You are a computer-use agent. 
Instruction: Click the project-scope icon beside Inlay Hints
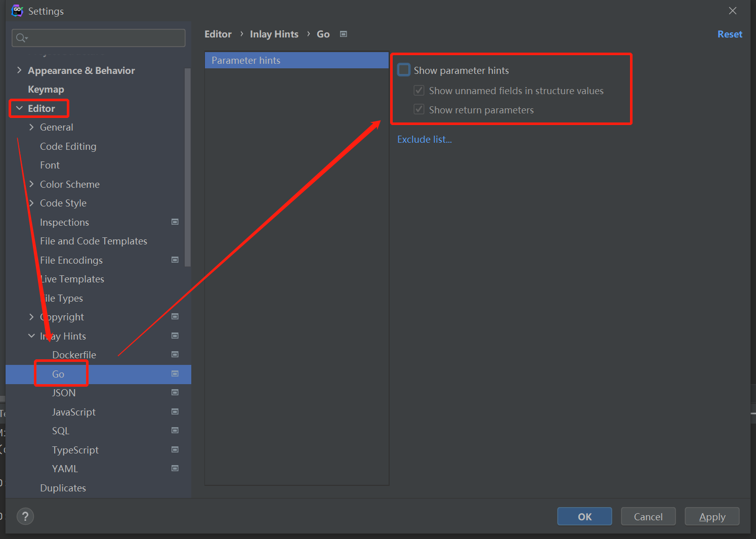[175, 336]
